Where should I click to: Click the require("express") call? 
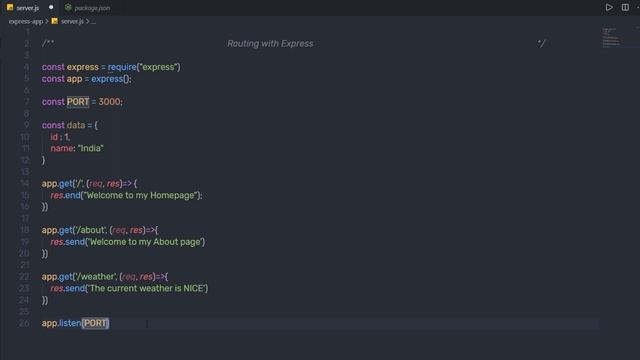(144, 67)
